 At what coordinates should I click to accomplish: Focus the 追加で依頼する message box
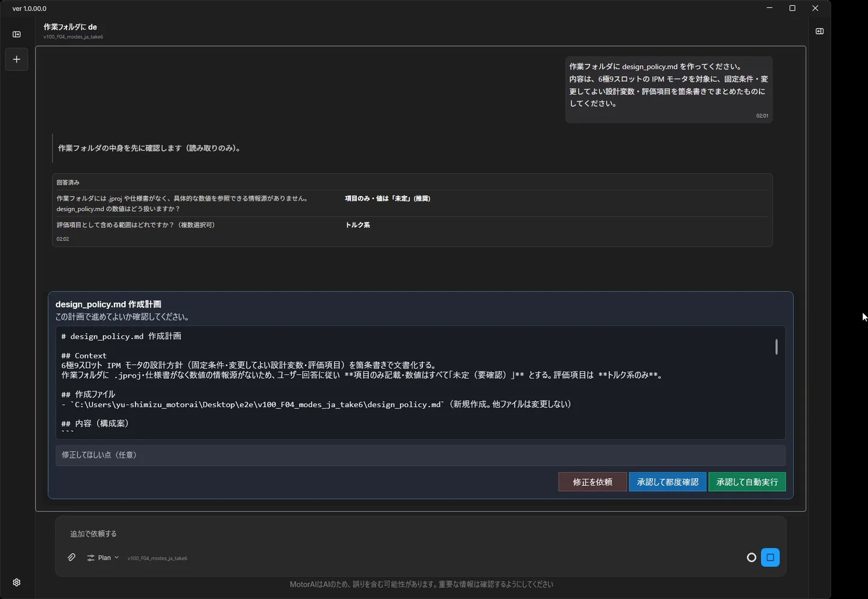(421, 534)
